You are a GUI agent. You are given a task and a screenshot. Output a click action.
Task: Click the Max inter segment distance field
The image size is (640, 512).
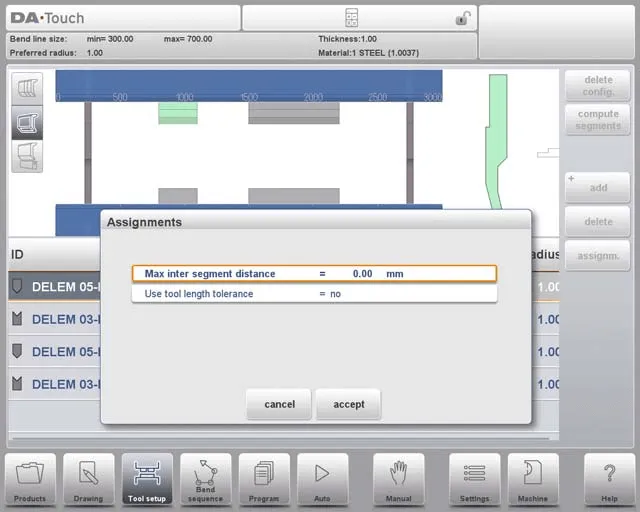point(314,273)
